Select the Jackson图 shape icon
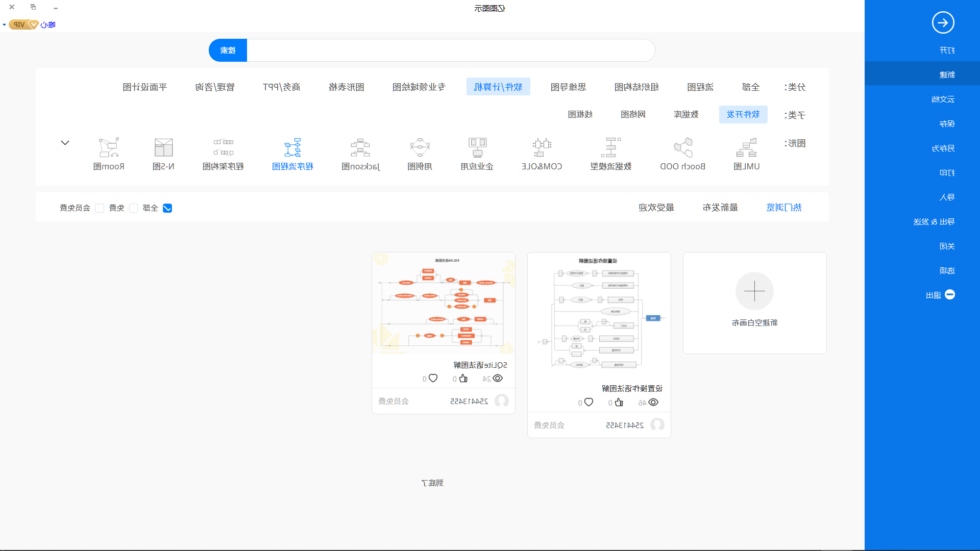 pos(360,147)
